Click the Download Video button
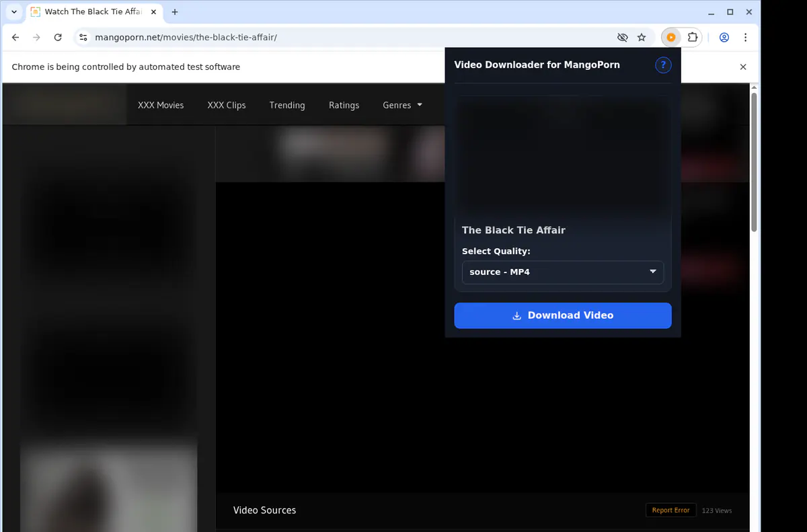This screenshot has height=532, width=807. [x=563, y=315]
